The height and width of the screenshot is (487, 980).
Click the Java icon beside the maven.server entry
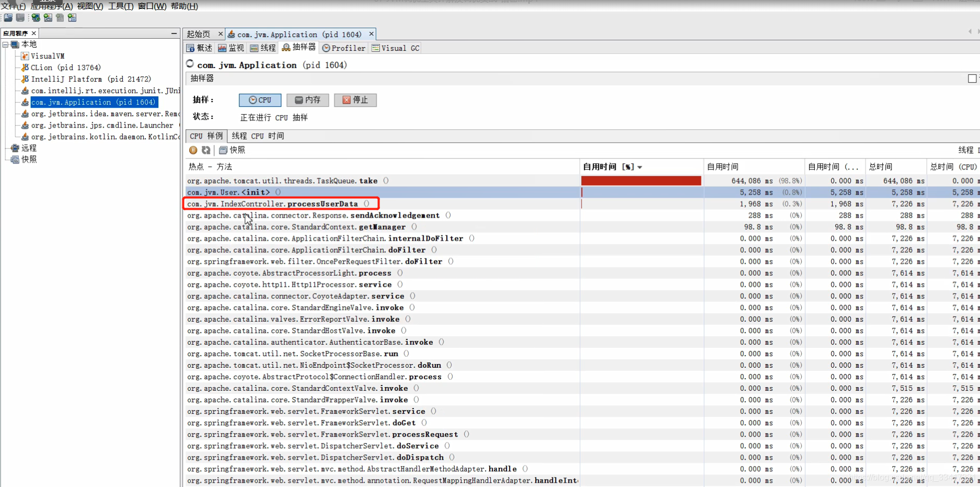click(x=25, y=114)
